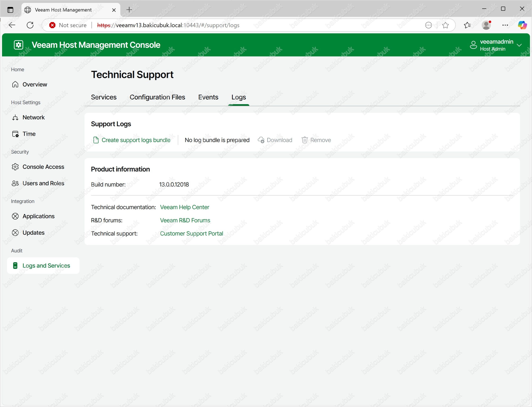Click the Applications circle-x icon
532x407 pixels.
15,216
